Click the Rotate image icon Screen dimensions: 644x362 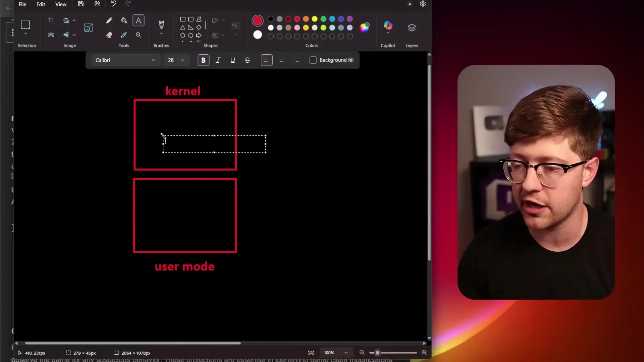pos(66,20)
